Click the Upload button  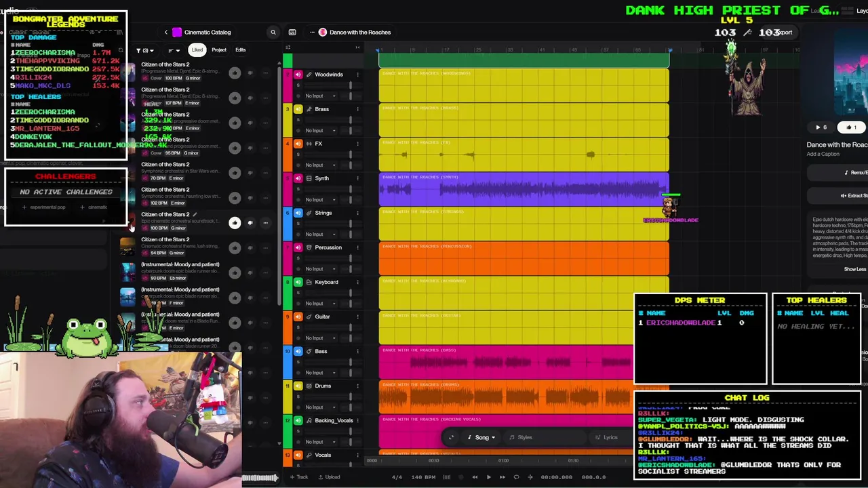pyautogui.click(x=330, y=477)
